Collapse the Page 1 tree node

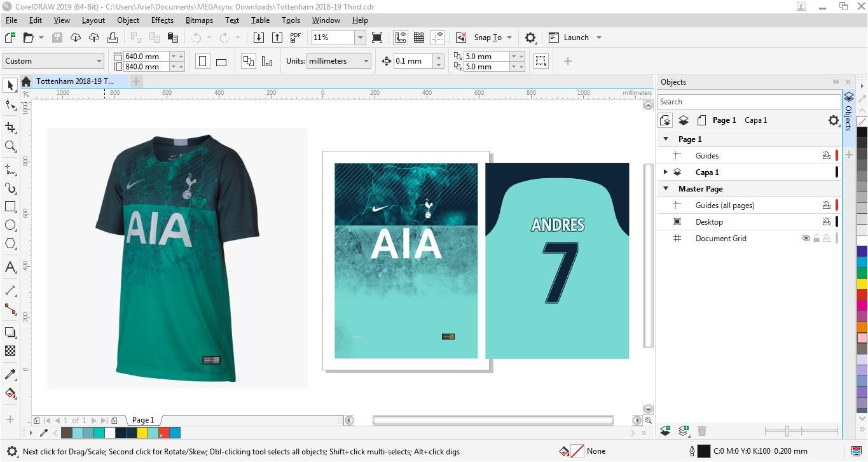[666, 139]
